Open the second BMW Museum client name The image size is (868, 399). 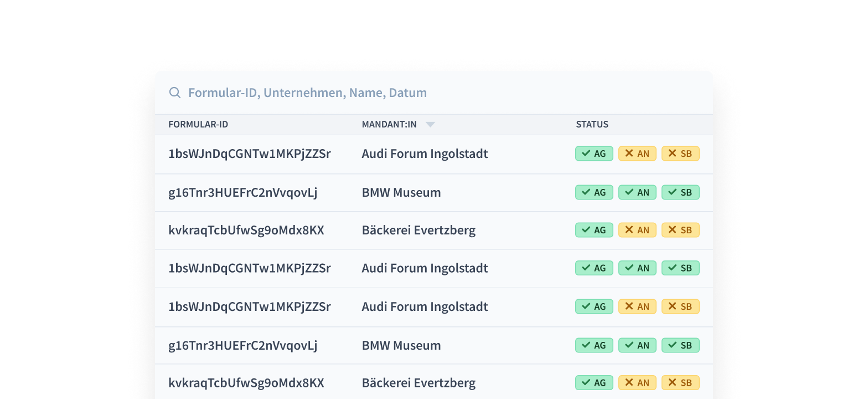tap(401, 345)
